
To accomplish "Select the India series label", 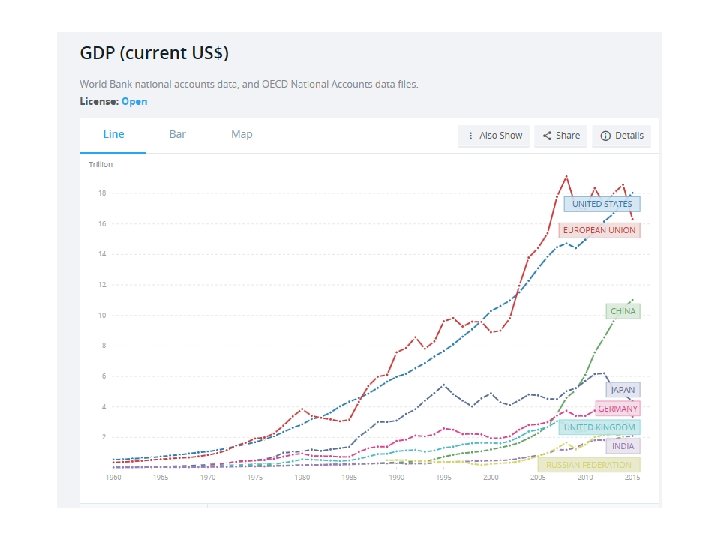I will [620, 445].
